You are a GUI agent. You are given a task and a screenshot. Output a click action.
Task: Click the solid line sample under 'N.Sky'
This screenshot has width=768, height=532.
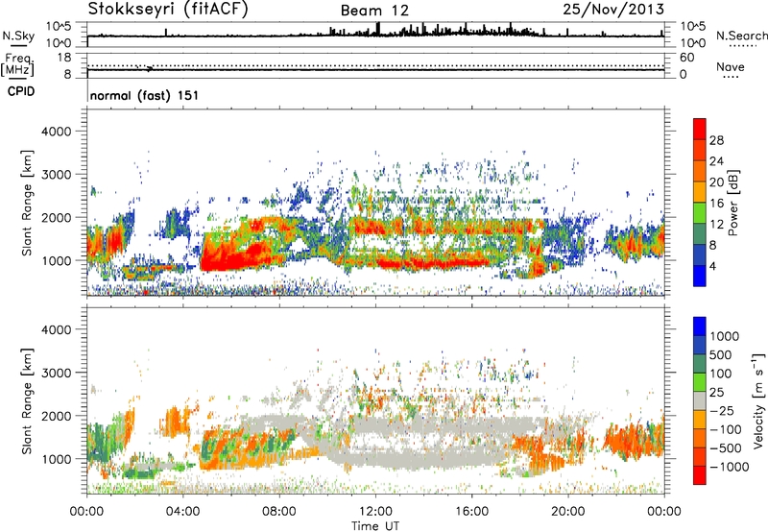tap(18, 46)
